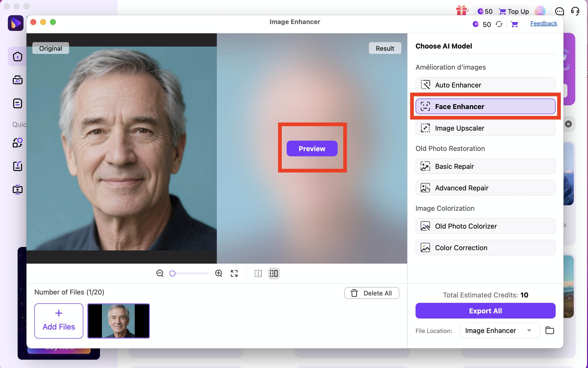Open the headset support icon
The height and width of the screenshot is (368, 588).
click(x=575, y=11)
